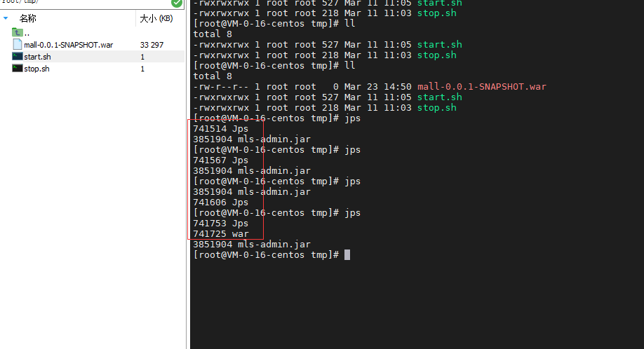Click terminal line "741567 Jps"
The image size is (644, 349).
pyautogui.click(x=220, y=160)
